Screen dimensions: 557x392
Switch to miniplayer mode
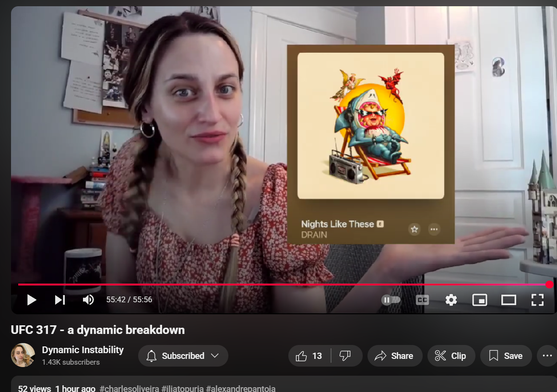[480, 300]
